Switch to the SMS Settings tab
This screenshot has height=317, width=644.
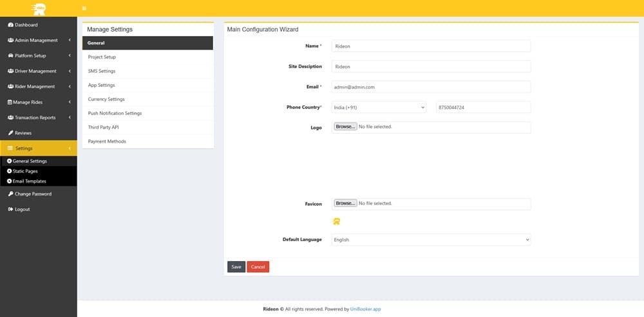coord(102,71)
